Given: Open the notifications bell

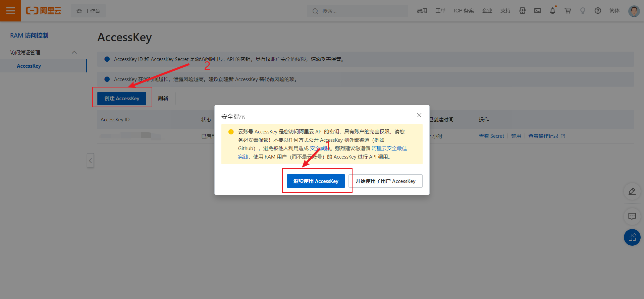Looking at the screenshot, I should coord(553,11).
